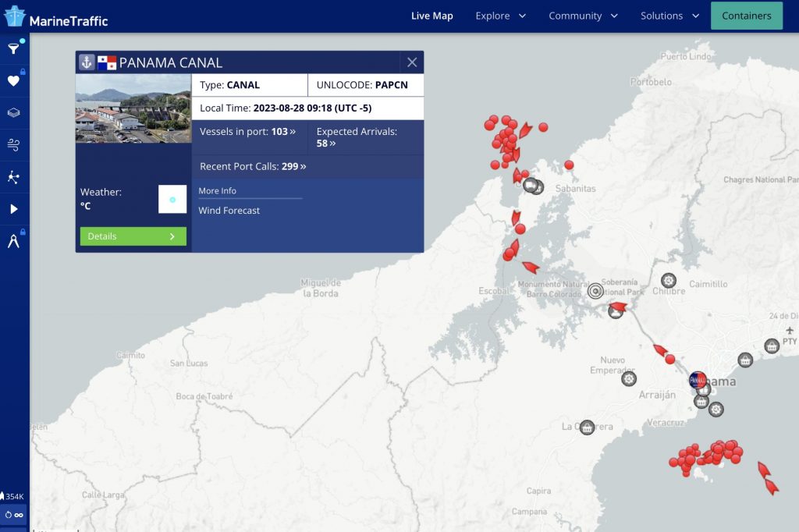Open Vessels in port 103 link

coord(247,132)
